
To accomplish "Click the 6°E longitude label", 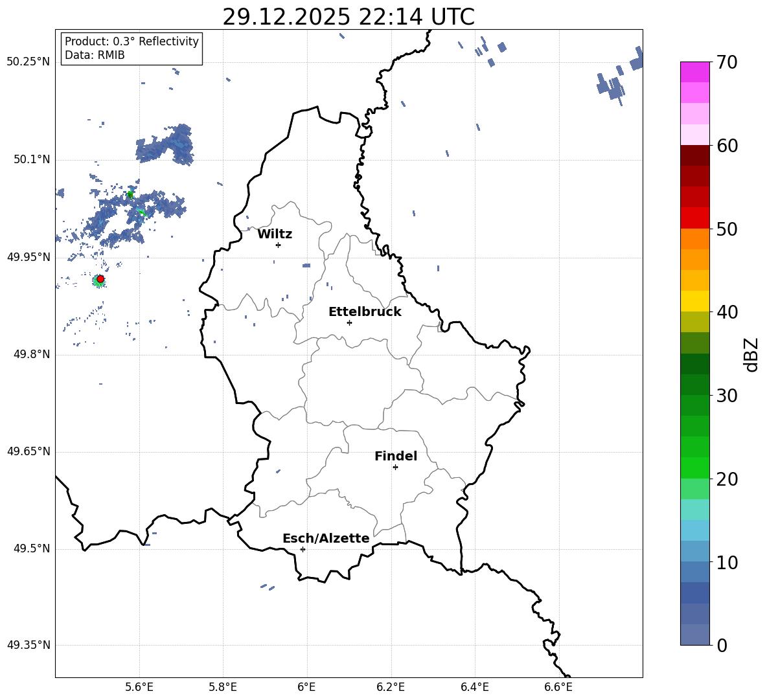I will (306, 687).
